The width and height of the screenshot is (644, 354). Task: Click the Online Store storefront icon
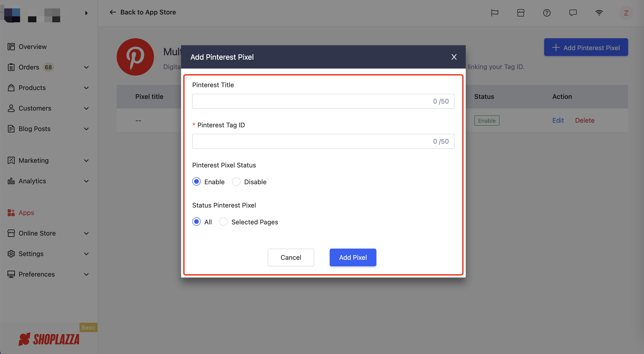tap(11, 233)
